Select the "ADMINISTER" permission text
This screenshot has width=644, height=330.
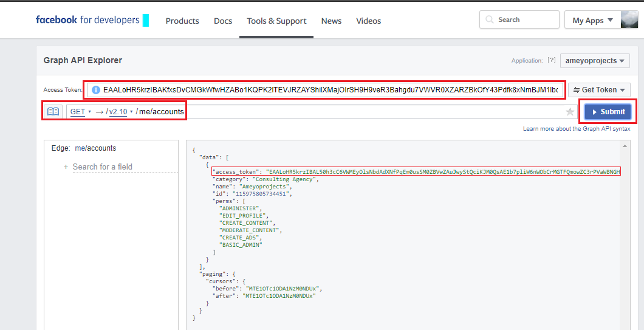pos(239,208)
